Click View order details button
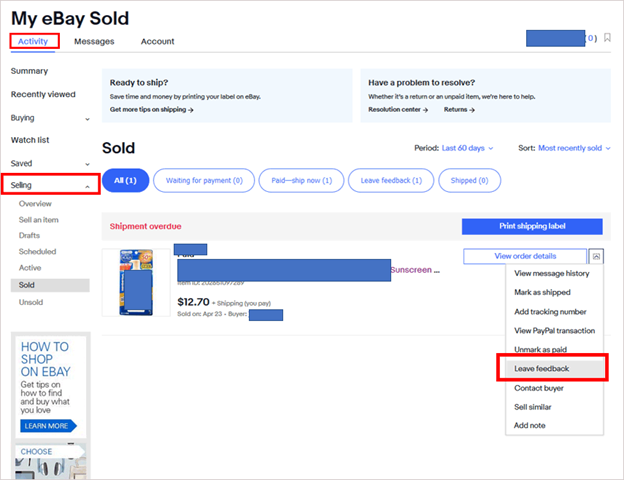Viewport: 624px width, 480px height. (x=525, y=256)
